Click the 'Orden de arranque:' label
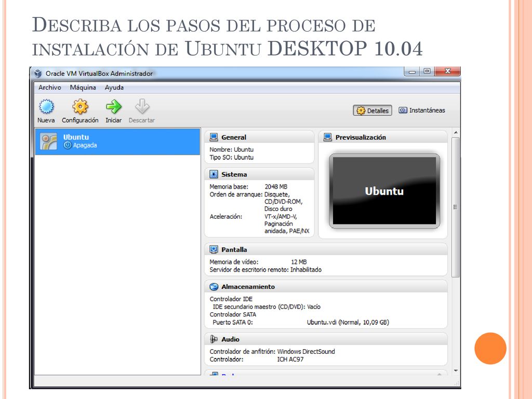Screen dimensions: 532x399 (236, 194)
